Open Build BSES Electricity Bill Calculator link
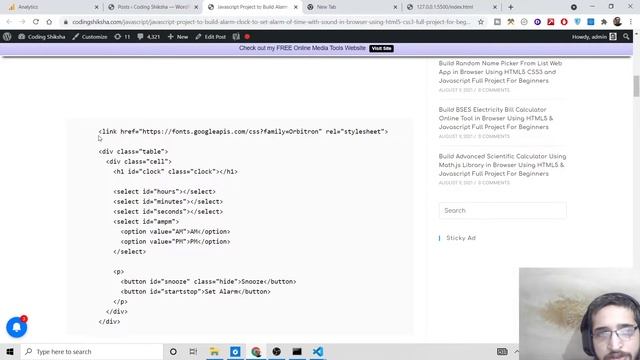 [496, 118]
